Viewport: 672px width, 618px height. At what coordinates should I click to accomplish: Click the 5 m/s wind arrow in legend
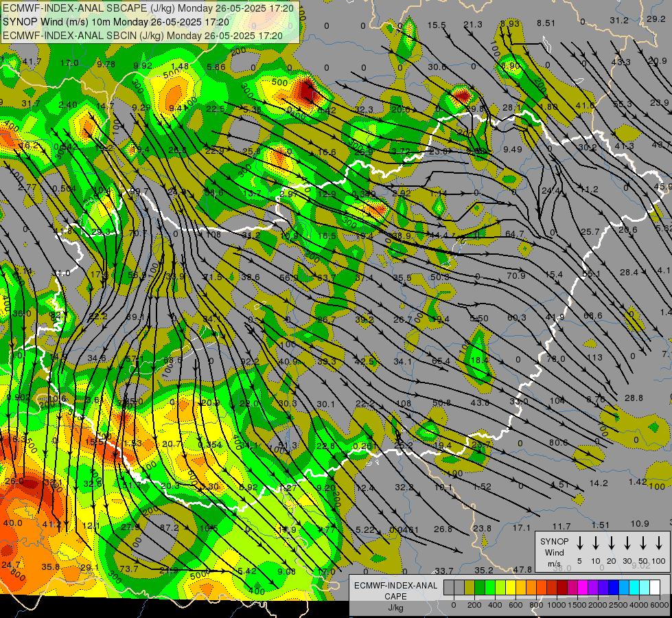point(579,542)
